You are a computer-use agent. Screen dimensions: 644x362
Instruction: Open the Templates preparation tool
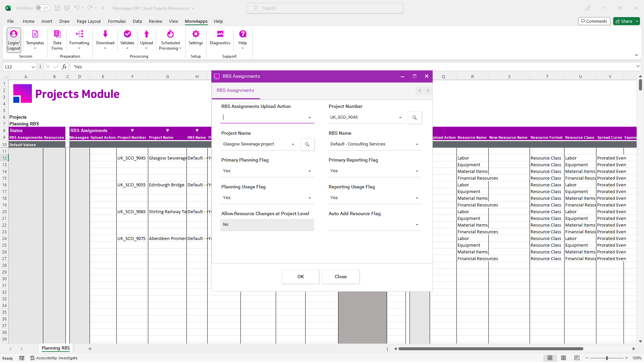35,39
